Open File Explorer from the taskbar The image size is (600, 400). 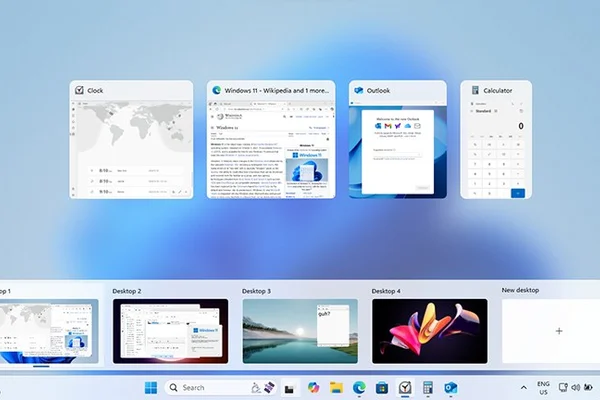tap(336, 388)
